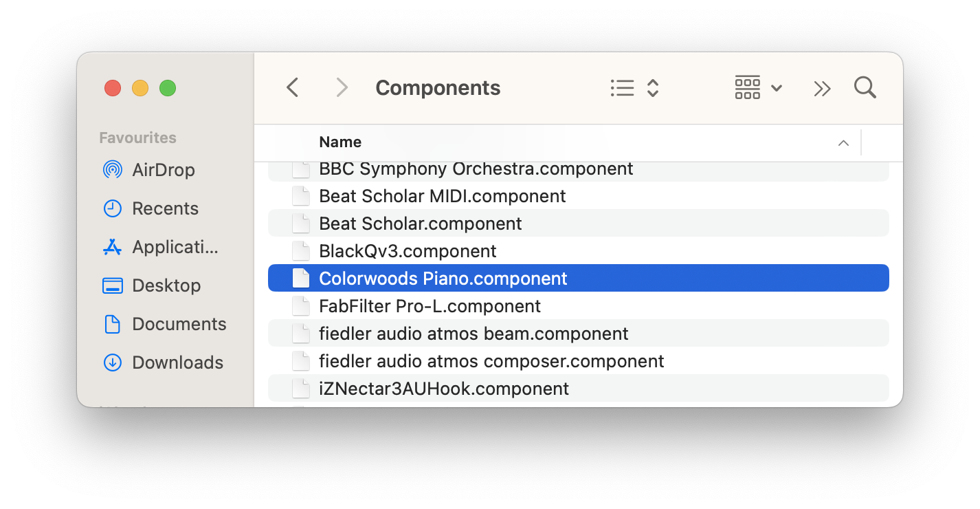Screen dimensions: 980x509
Task: Click the back navigation arrow
Action: [293, 88]
